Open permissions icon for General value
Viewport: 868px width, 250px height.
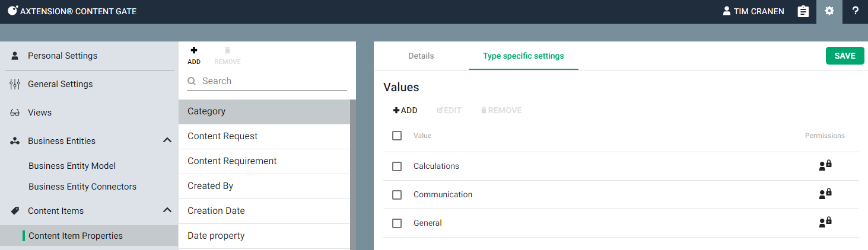pos(825,223)
